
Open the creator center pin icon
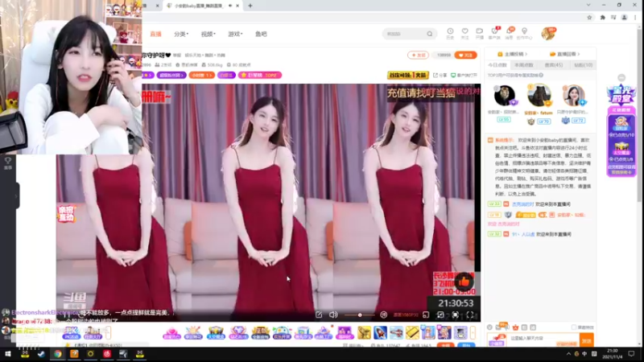524,31
